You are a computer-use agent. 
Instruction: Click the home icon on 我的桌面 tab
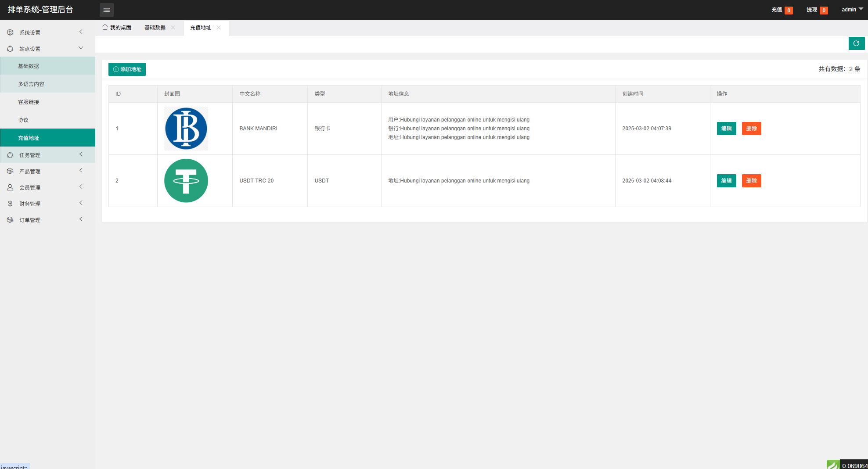(x=105, y=27)
